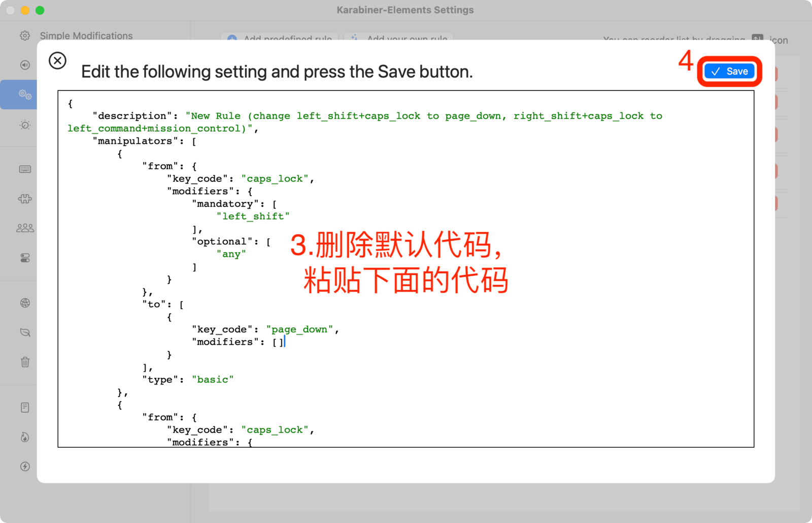The width and height of the screenshot is (812, 523).
Task: Open the Parameters sun-gear sidebar icon
Action: tap(25, 125)
